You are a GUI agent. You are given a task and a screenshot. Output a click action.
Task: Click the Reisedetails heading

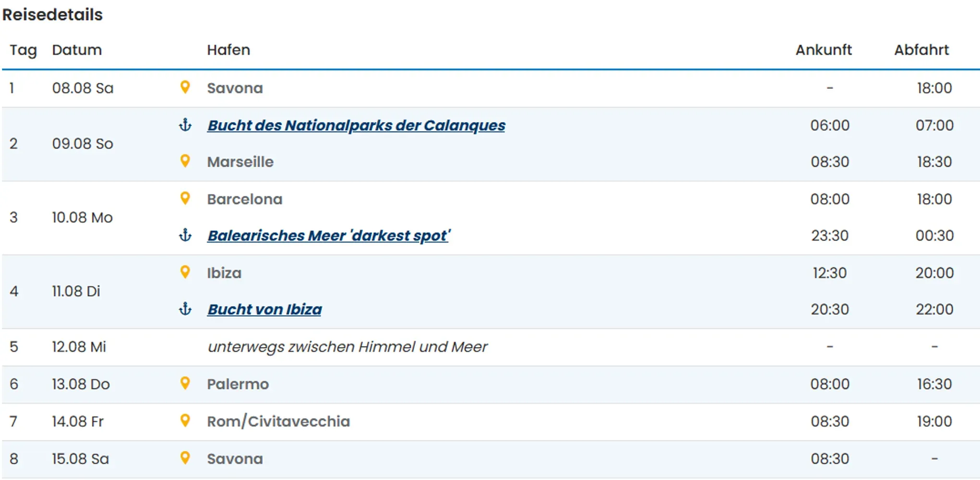coord(52,15)
